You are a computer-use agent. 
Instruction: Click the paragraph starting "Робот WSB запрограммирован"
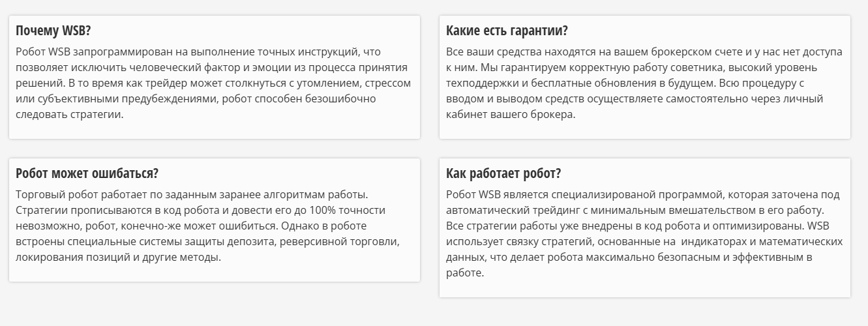[x=213, y=83]
